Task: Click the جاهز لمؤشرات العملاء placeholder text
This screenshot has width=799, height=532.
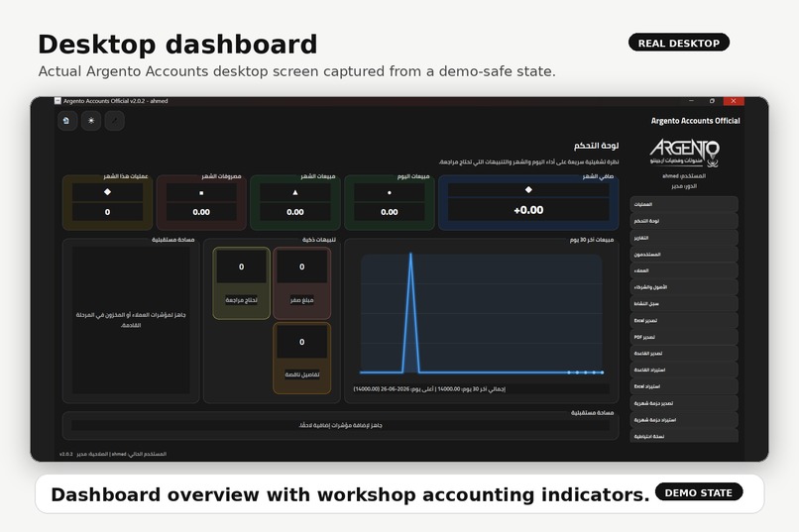Action: tap(131, 320)
